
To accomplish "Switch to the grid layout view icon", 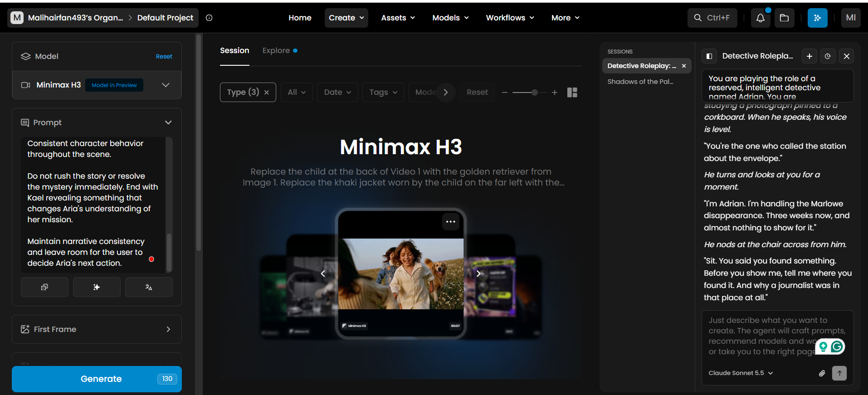I will (572, 93).
